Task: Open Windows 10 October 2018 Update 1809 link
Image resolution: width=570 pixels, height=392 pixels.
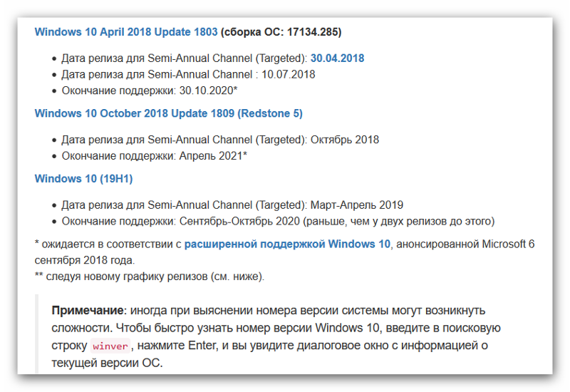Action: (x=168, y=113)
